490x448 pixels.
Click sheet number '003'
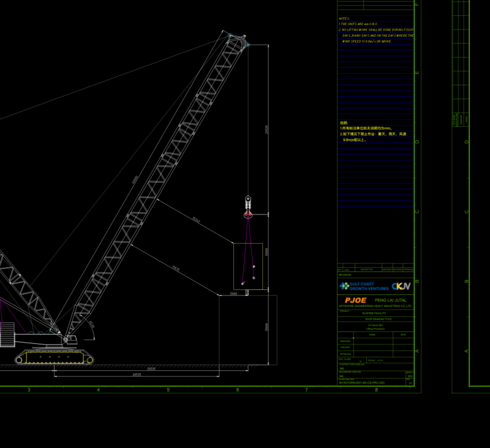pos(410,376)
